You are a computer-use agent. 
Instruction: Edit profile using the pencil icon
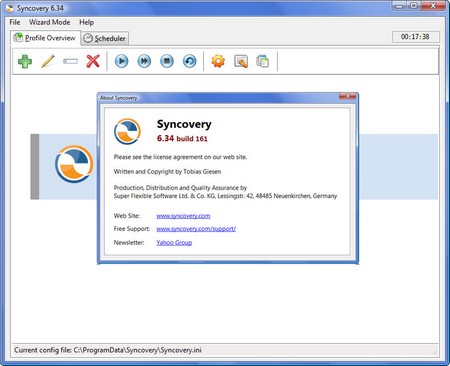[x=48, y=61]
